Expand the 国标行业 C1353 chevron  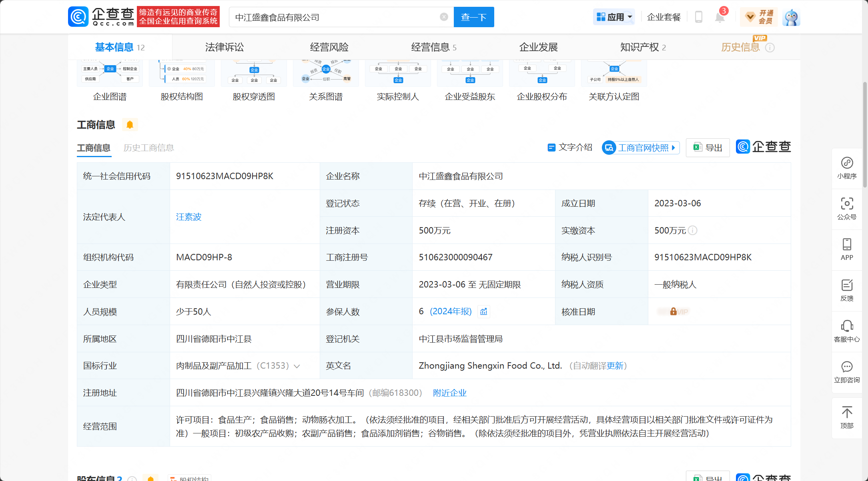297,366
